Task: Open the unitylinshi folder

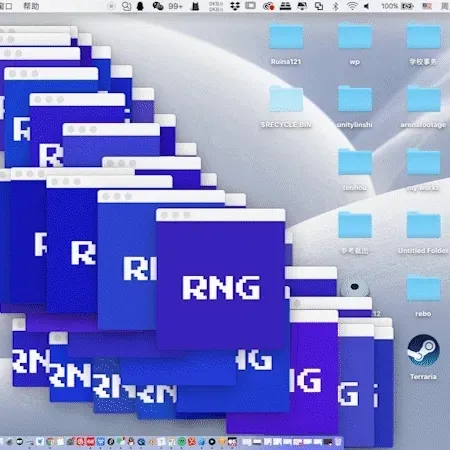Action: point(355,99)
